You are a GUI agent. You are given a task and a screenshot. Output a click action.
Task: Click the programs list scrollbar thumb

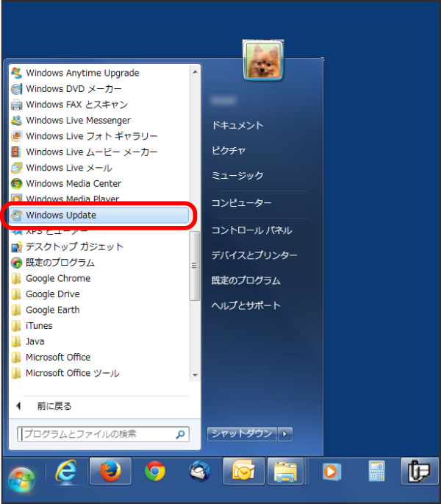pyautogui.click(x=195, y=266)
